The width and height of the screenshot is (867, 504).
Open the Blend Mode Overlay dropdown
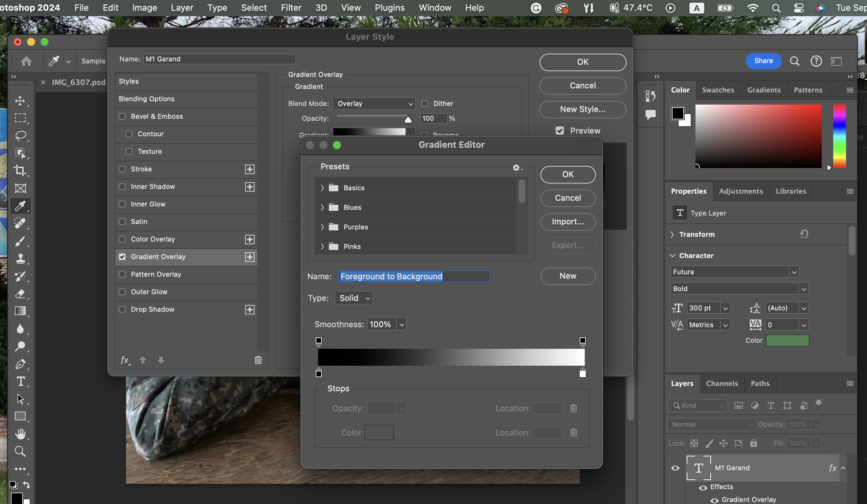coord(374,104)
